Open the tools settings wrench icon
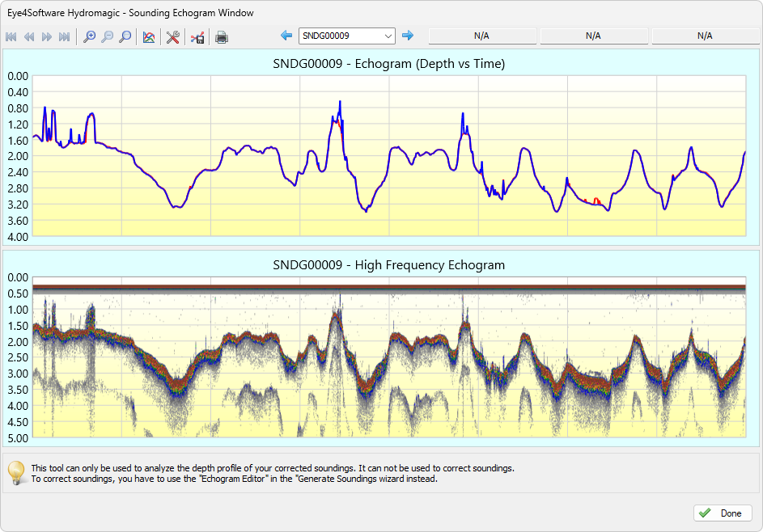 [172, 37]
